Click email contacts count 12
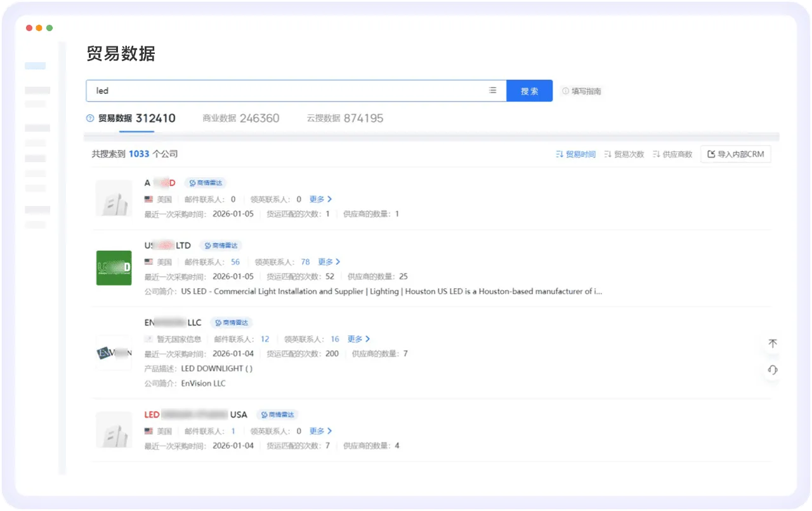This screenshot has width=812, height=511. click(265, 339)
